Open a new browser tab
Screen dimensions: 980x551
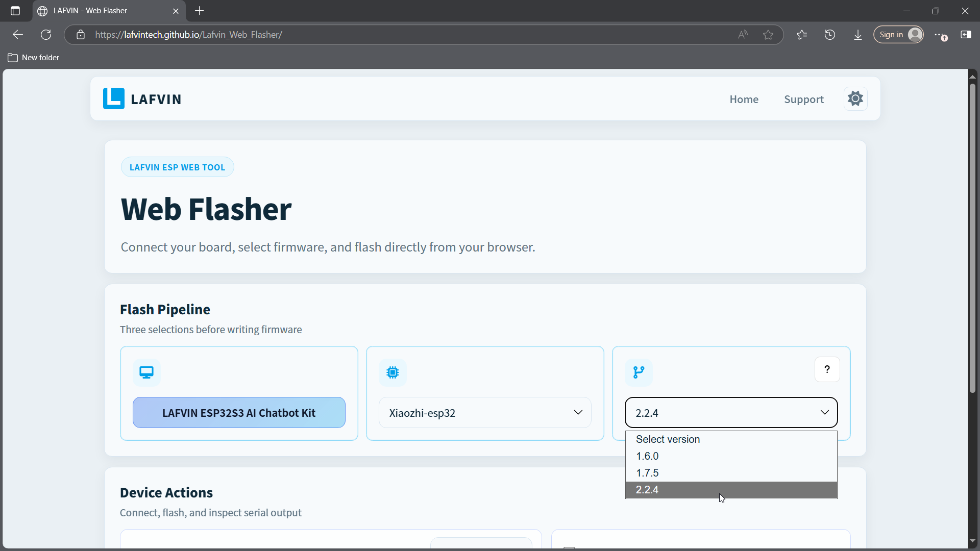(x=200, y=11)
